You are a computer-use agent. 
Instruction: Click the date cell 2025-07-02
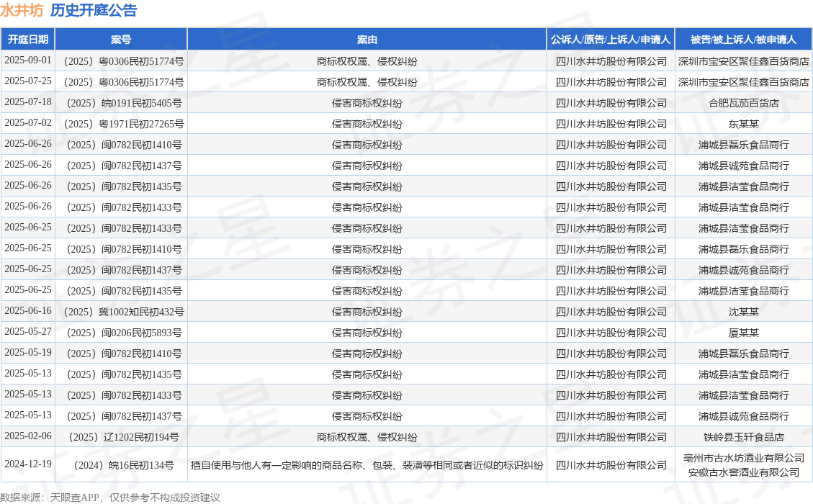pyautogui.click(x=28, y=123)
